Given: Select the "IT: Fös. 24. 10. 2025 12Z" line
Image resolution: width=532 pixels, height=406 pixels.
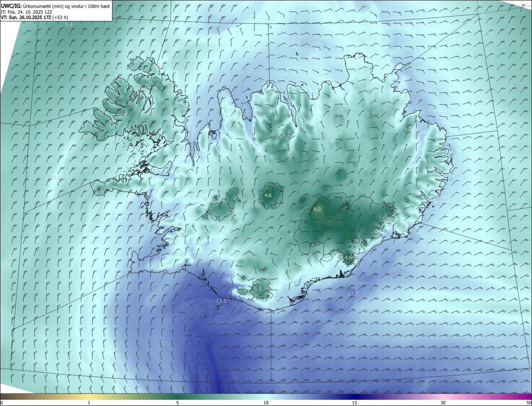Looking at the screenshot, I should click(27, 12).
